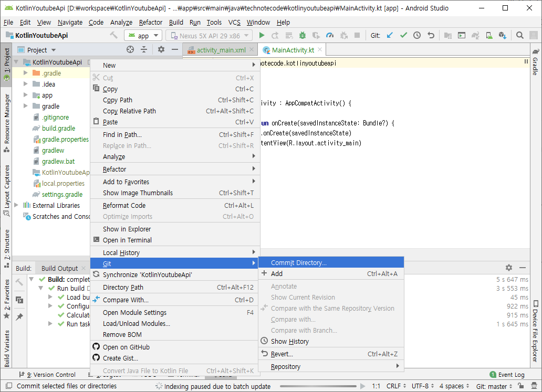Open the AVD Manager icon

[489, 35]
